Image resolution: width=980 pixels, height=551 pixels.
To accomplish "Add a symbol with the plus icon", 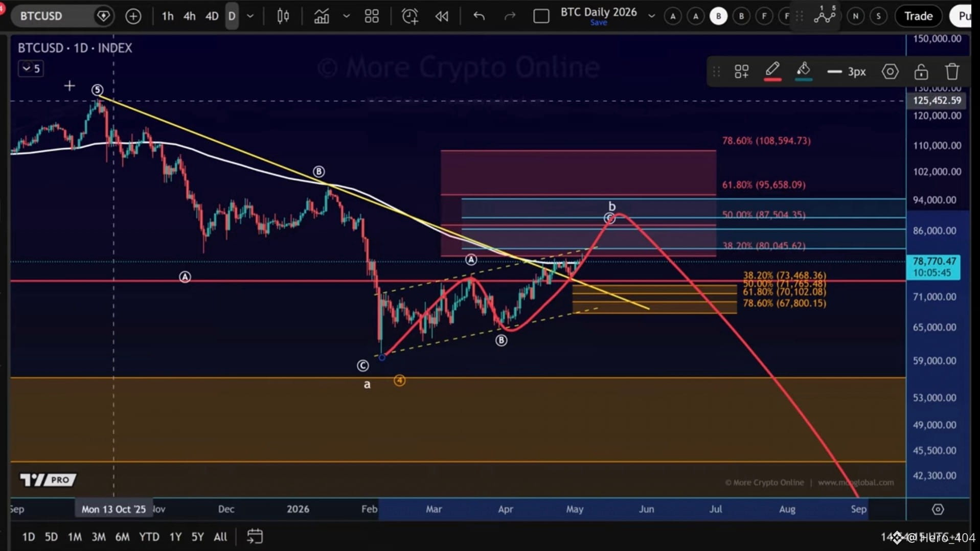I will 133,16.
